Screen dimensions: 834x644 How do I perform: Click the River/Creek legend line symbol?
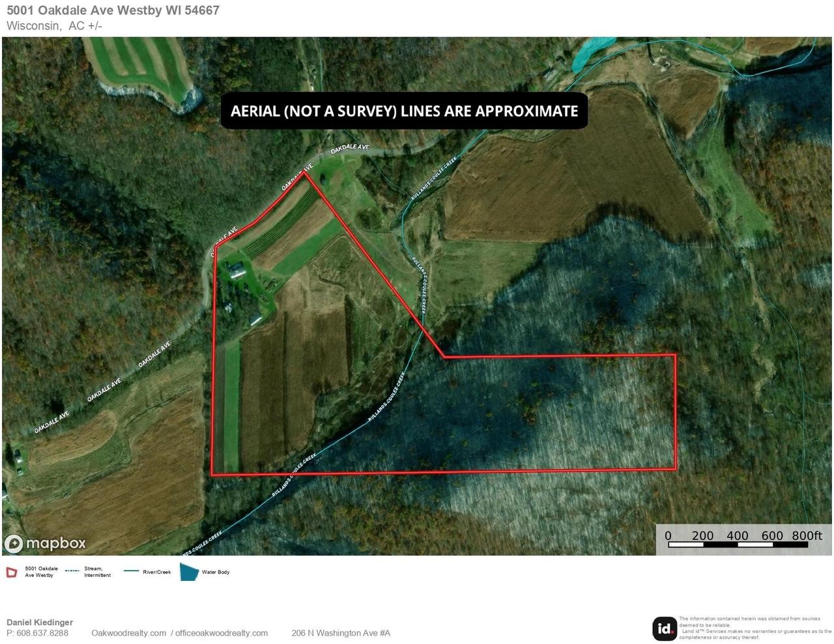click(x=131, y=572)
